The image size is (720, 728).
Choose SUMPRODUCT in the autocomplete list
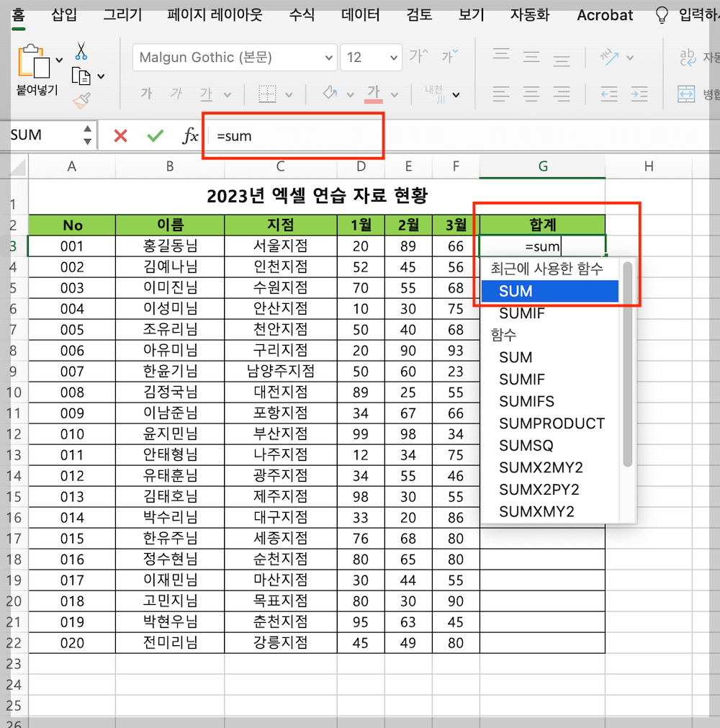552,423
